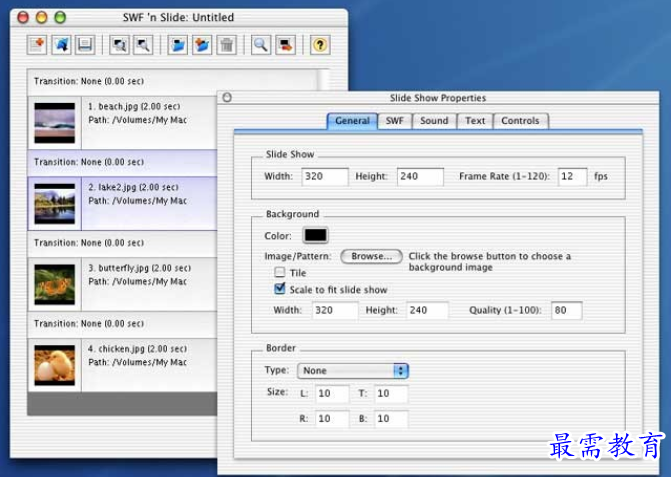Screen dimensions: 671x477
Task: Click the Frame Rate field
Action: coord(572,177)
